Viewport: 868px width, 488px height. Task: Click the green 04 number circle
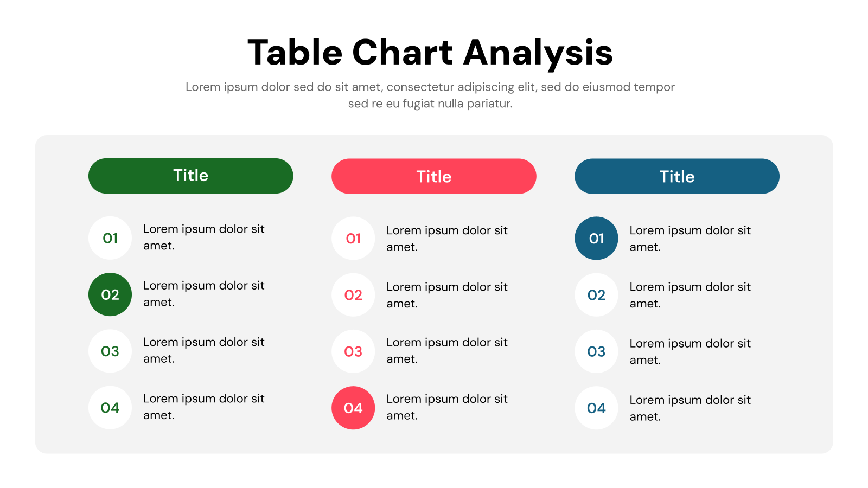point(110,408)
